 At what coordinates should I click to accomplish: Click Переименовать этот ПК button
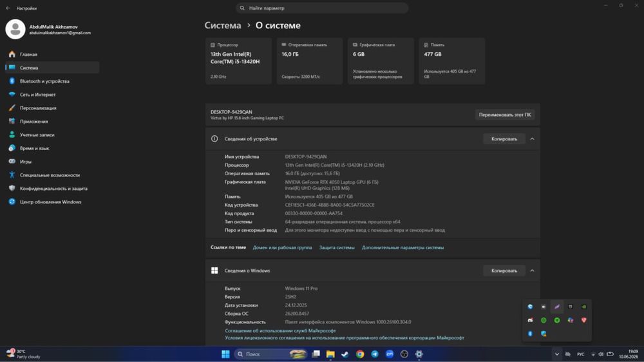point(505,115)
